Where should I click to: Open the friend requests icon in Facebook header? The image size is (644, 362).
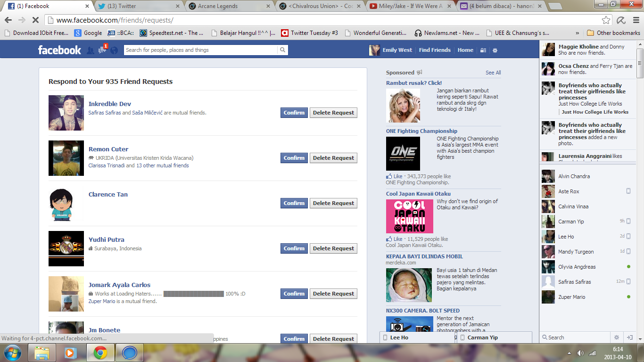(91, 50)
